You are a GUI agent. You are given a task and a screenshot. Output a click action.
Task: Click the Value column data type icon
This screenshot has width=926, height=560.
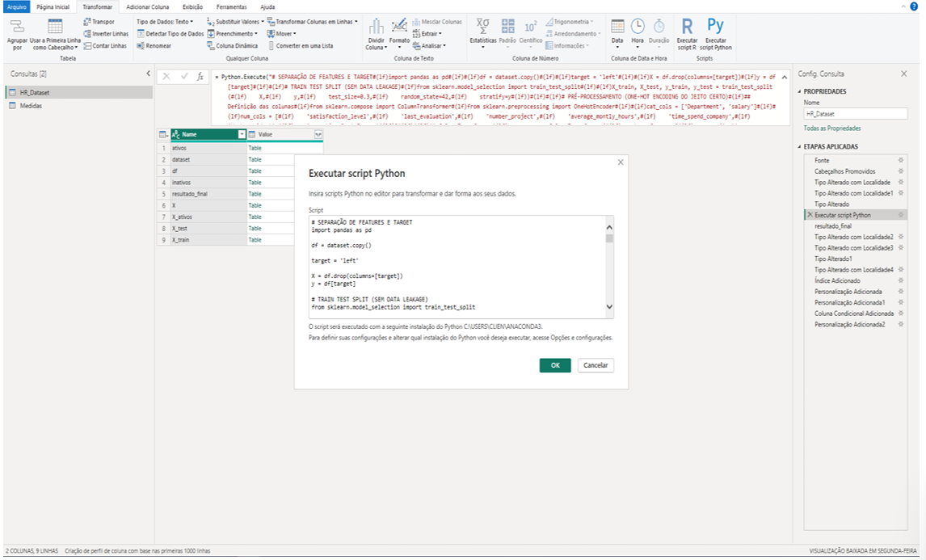252,135
